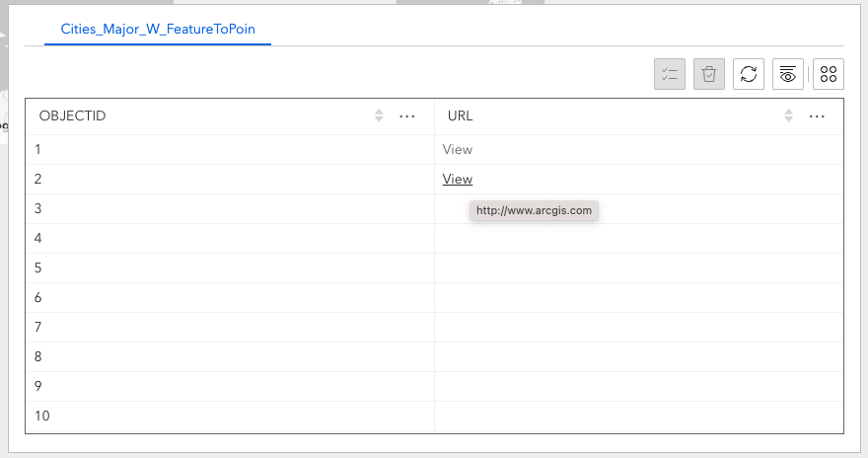Sort table by OBJECTID arrows

[x=379, y=116]
